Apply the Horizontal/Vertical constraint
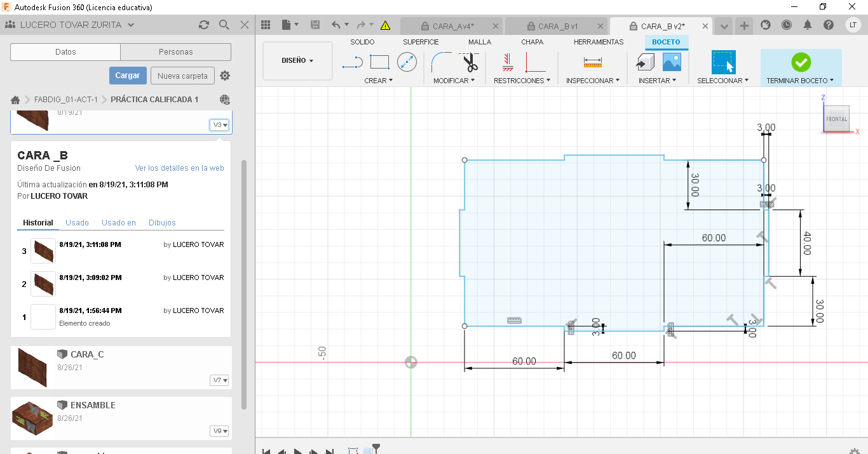The image size is (868, 454). pos(507,62)
